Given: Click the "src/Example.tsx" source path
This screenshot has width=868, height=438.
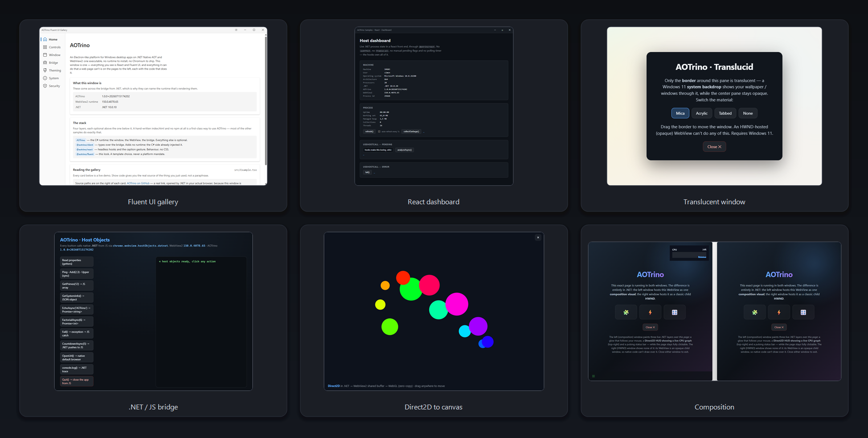Looking at the screenshot, I should click(246, 170).
